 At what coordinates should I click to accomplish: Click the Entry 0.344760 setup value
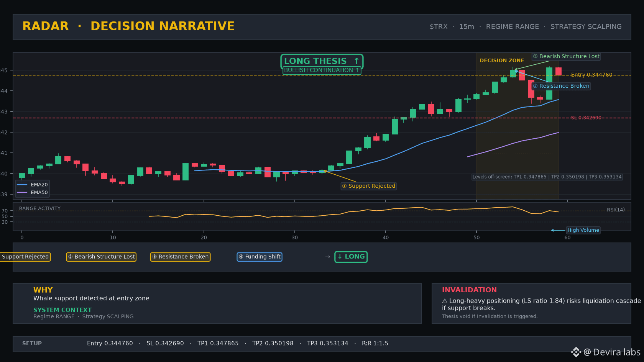[x=110, y=343]
